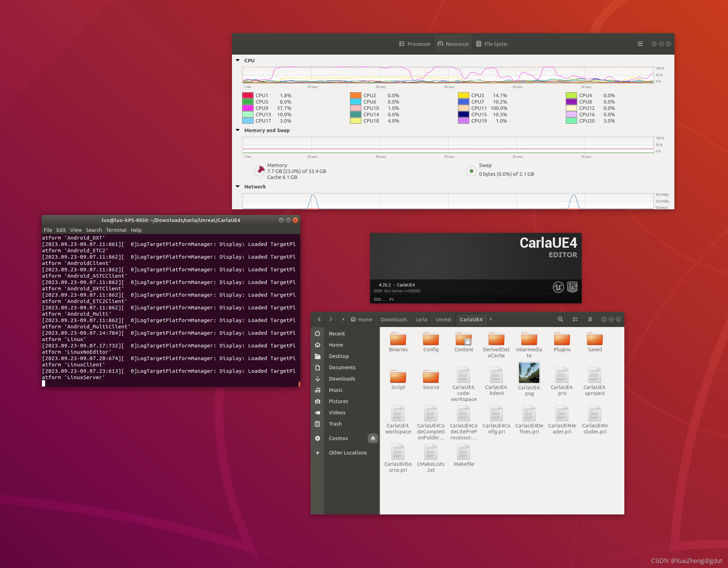Screen dimensions: 728x568
Task: Select the CarlaUE4.code-workspace file
Action: [464, 384]
